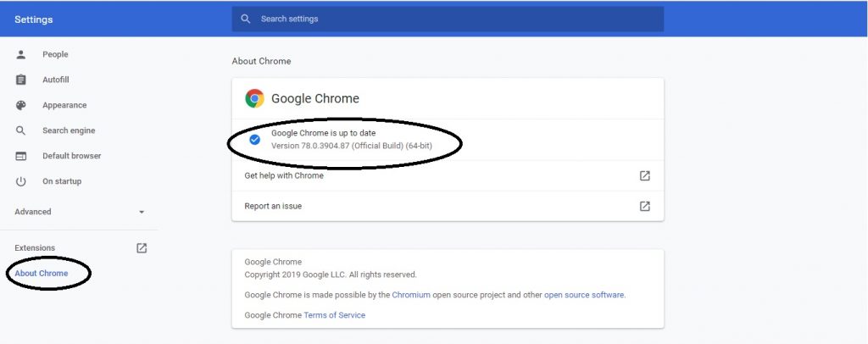Click the Extensions external link icon
The image size is (868, 344).
click(142, 247)
